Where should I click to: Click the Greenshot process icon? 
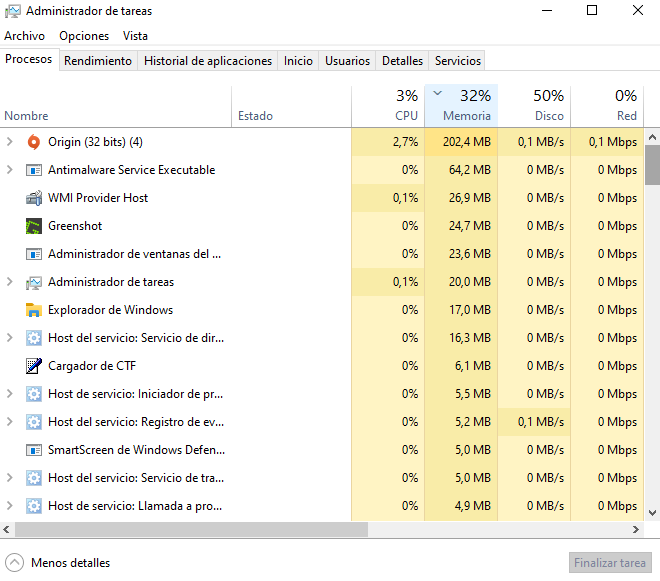(x=34, y=226)
